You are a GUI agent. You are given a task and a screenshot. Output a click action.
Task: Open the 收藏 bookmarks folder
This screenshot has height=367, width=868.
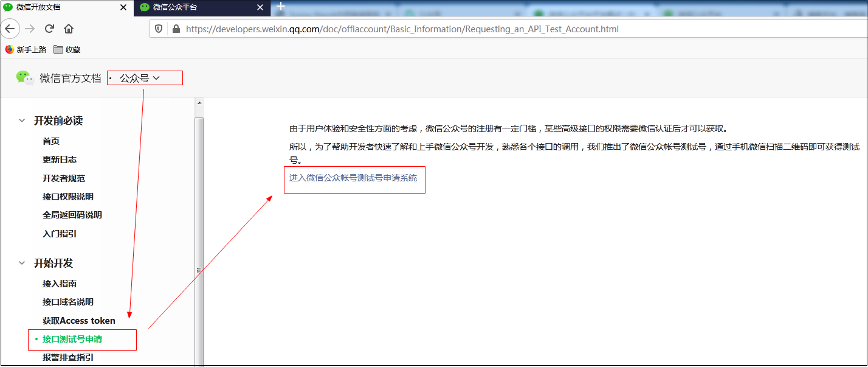click(67, 49)
